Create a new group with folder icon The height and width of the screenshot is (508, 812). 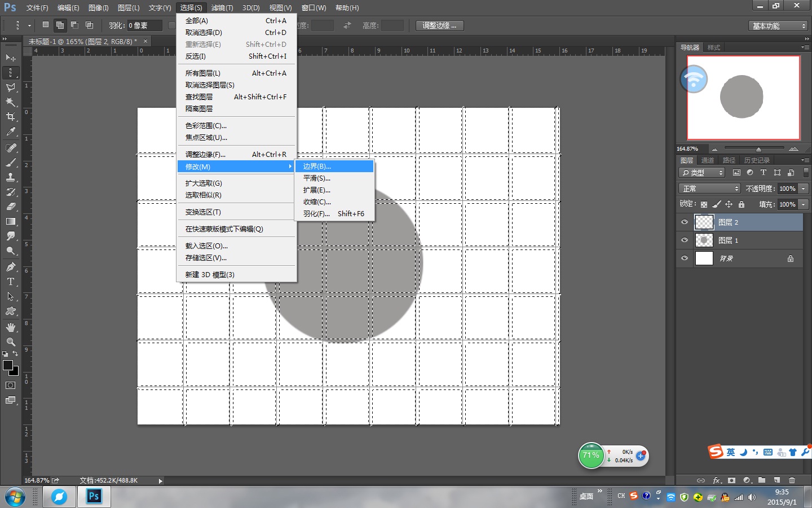click(x=762, y=480)
